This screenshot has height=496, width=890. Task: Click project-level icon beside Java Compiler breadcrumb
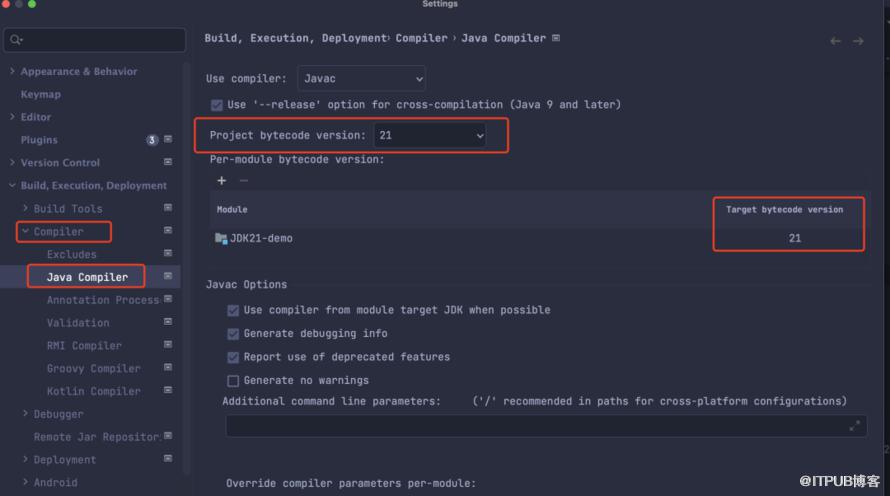coord(556,38)
